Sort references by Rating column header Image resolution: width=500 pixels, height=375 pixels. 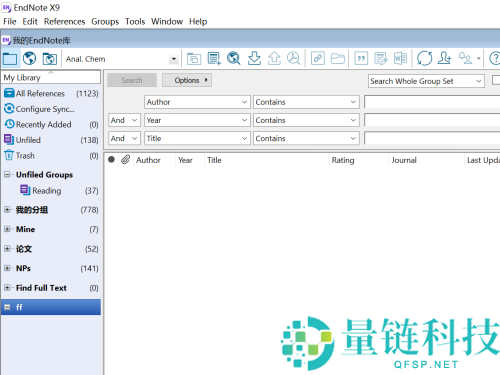click(343, 160)
